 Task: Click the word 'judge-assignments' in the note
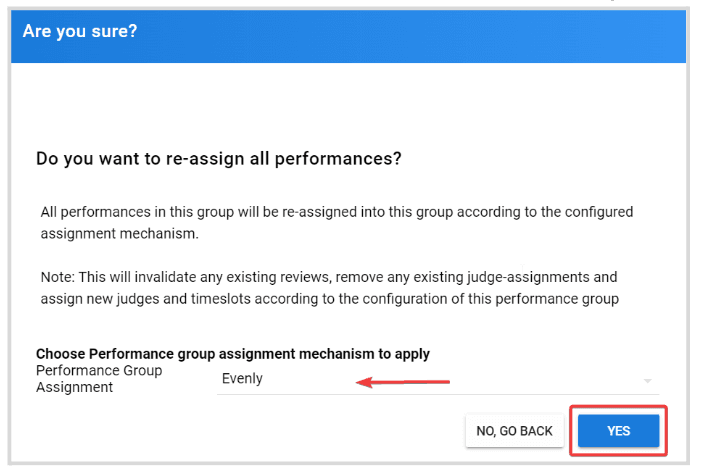tap(529, 277)
